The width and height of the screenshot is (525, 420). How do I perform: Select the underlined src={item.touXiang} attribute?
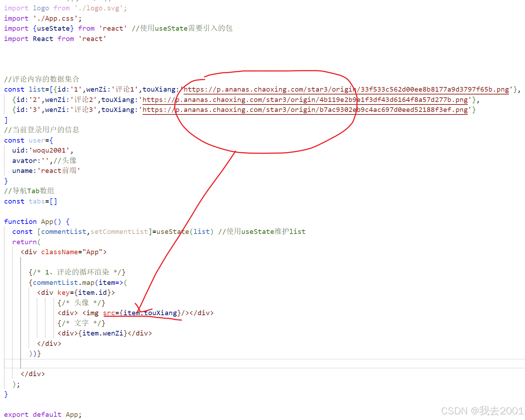[141, 313]
